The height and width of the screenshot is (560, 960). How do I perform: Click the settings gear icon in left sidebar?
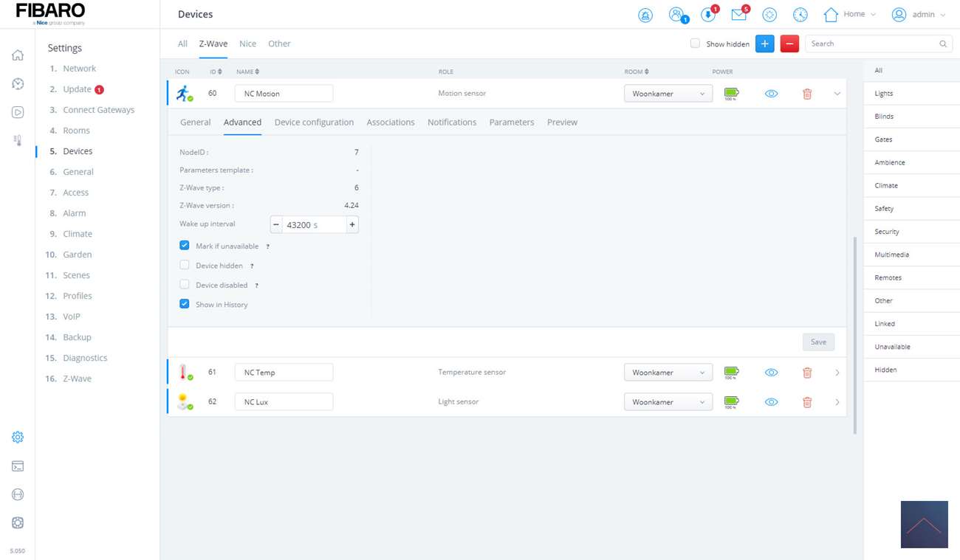(x=18, y=438)
